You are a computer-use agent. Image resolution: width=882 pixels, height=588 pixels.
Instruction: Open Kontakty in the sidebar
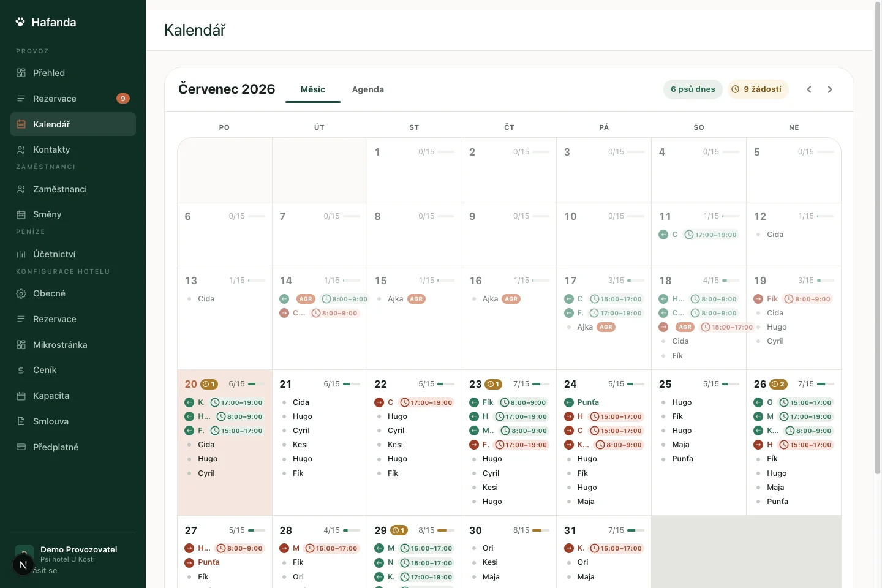click(x=73, y=149)
